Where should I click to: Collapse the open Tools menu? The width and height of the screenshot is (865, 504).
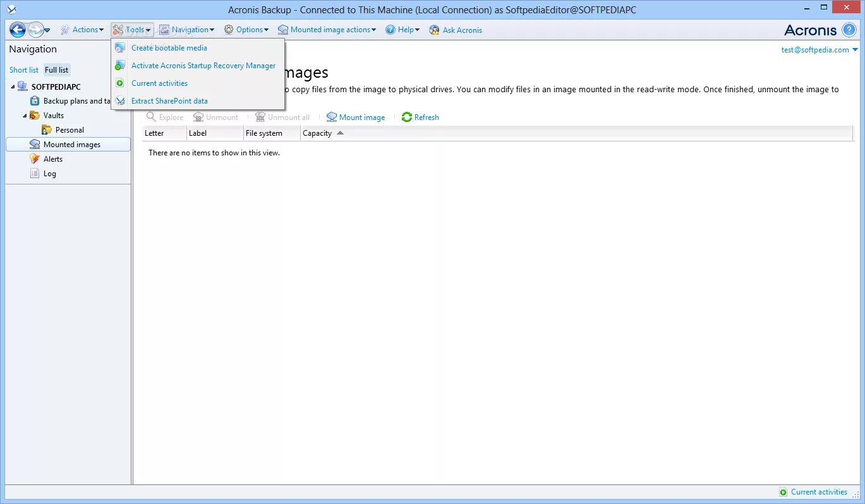tap(131, 30)
